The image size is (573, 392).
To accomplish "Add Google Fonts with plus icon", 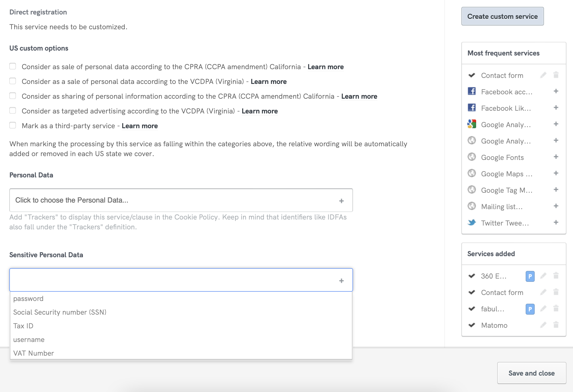I will click(x=556, y=157).
